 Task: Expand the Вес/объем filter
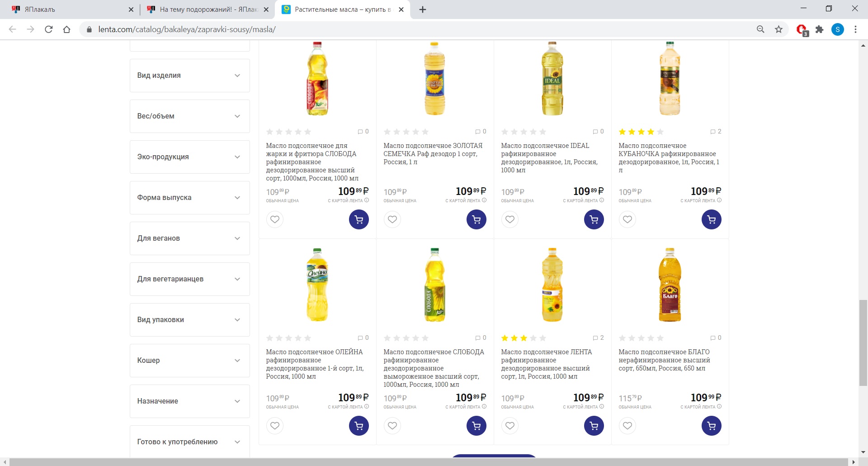click(190, 116)
